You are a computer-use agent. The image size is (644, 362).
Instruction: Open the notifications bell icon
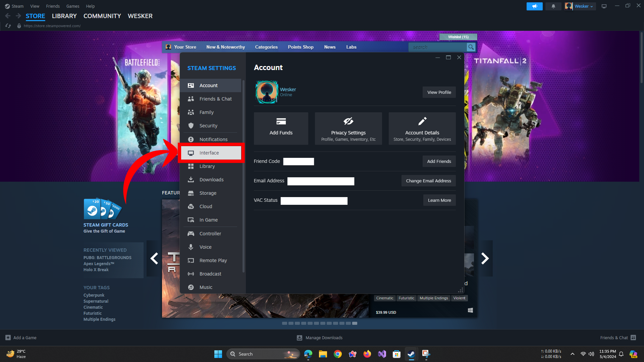(553, 6)
